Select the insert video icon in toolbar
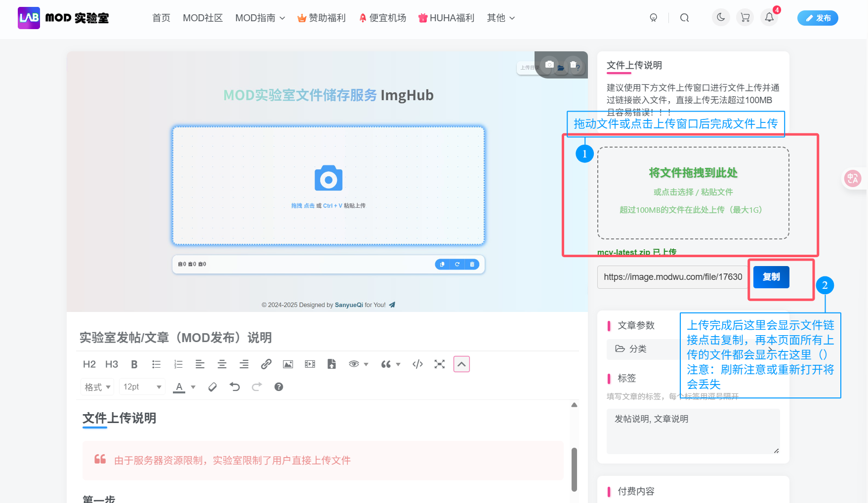The height and width of the screenshot is (503, 868). [309, 364]
